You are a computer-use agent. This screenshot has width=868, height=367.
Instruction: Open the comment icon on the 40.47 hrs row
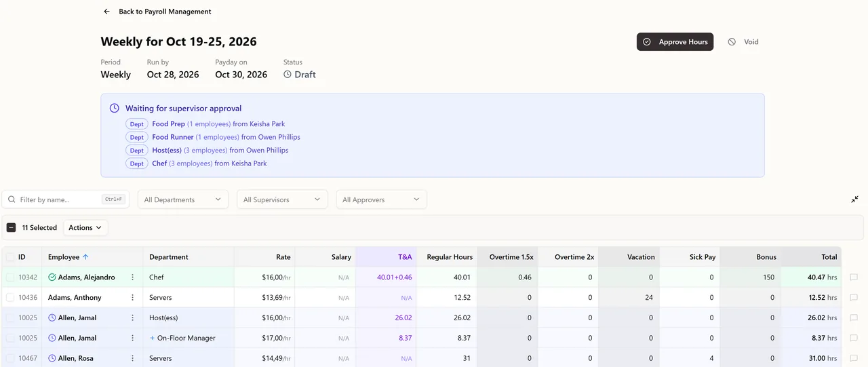pyautogui.click(x=854, y=277)
